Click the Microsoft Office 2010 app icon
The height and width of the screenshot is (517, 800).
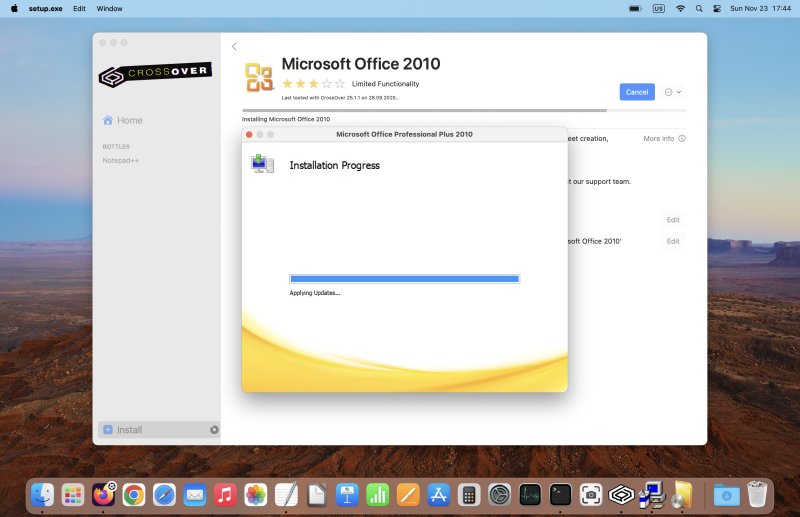(x=259, y=78)
